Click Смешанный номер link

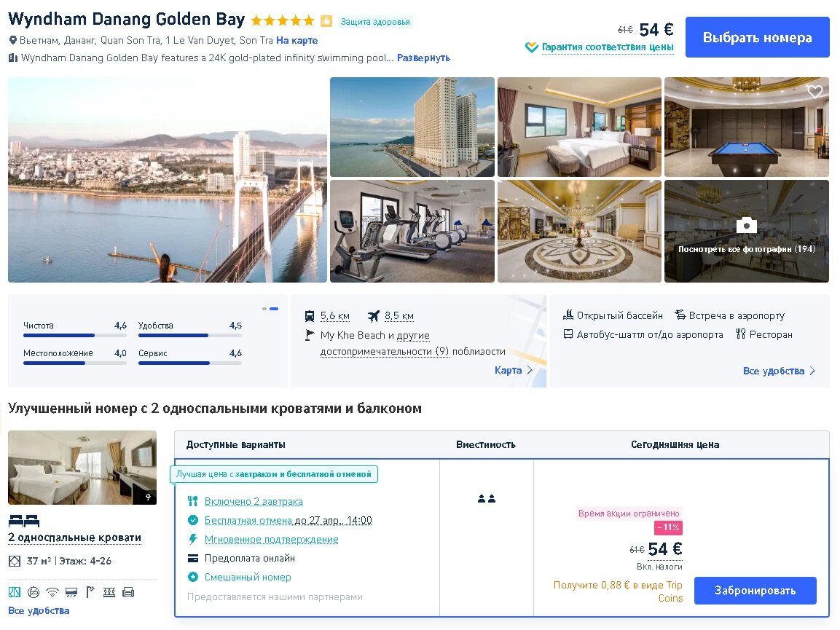(248, 577)
